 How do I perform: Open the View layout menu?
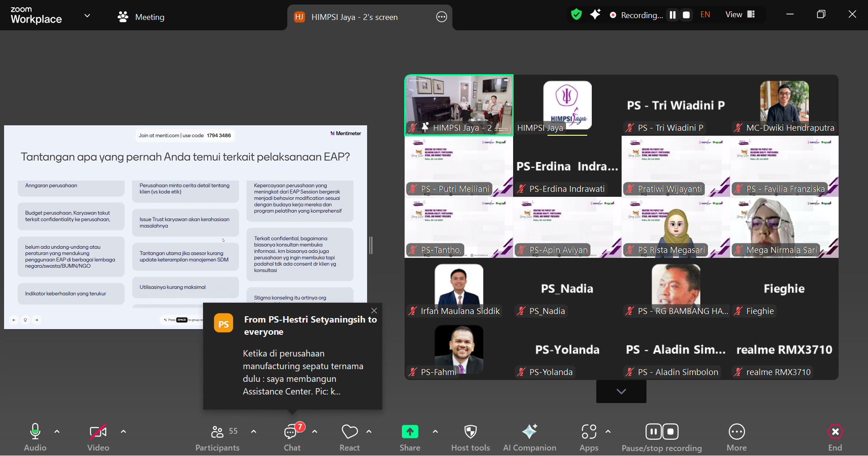[x=740, y=15]
